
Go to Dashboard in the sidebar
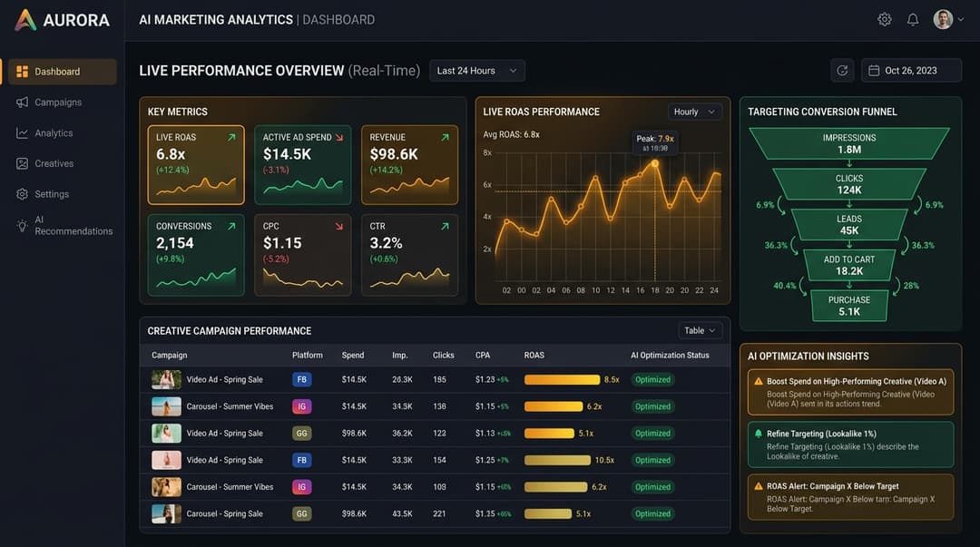point(63,72)
